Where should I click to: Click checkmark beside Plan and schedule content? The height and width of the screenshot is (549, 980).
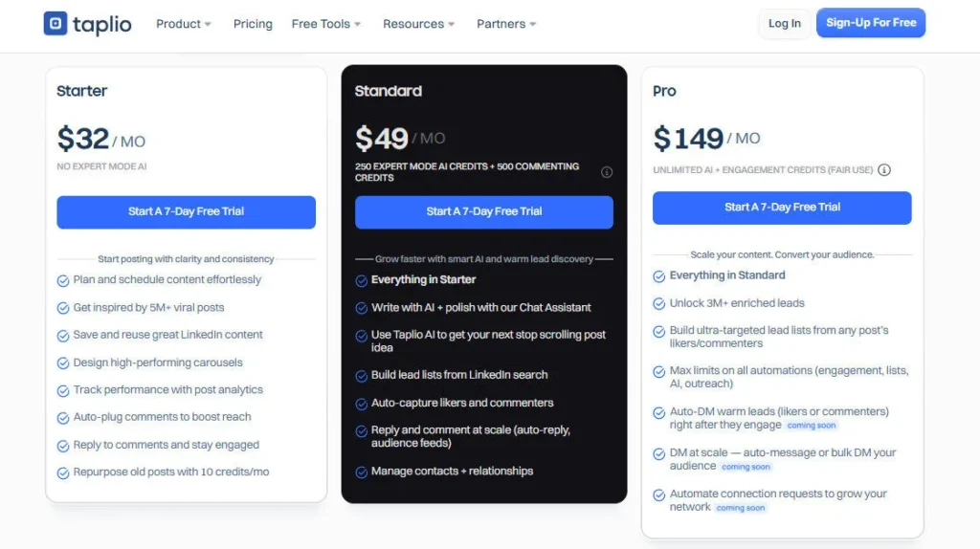point(63,280)
